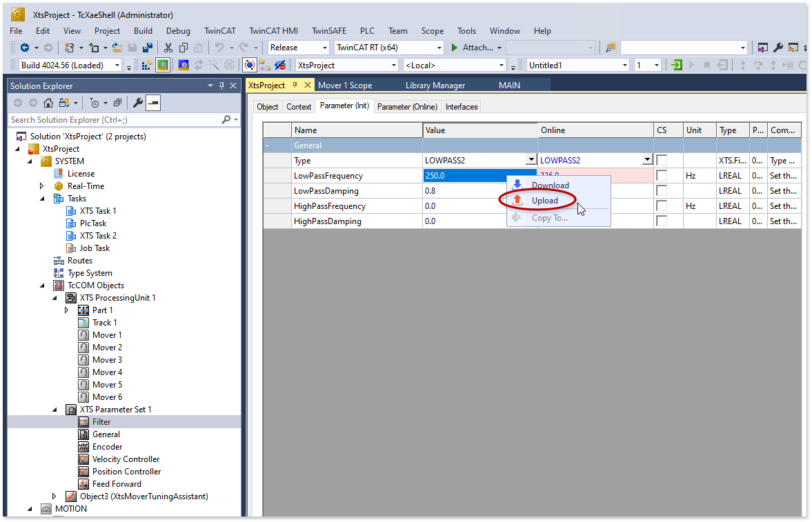Switch to the Parameter (Online) tab
This screenshot has height=522, width=812.
pos(407,107)
